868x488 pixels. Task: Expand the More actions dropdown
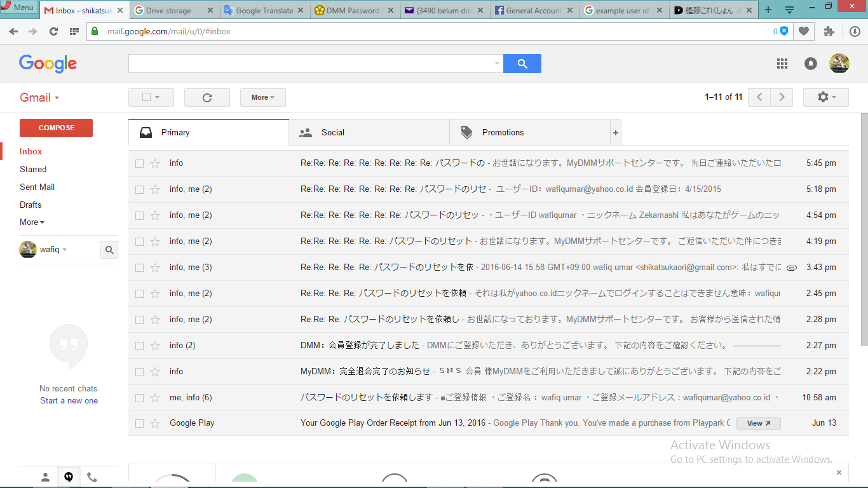coord(263,97)
